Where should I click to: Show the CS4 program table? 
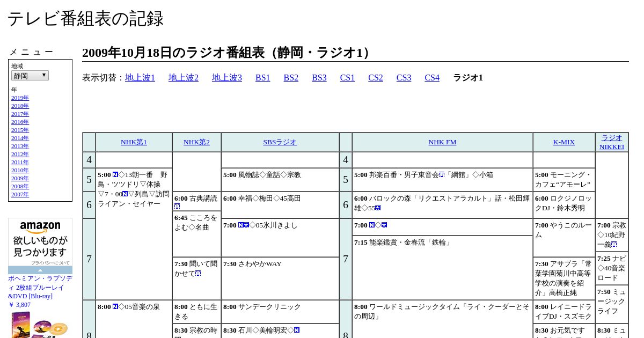point(432,78)
